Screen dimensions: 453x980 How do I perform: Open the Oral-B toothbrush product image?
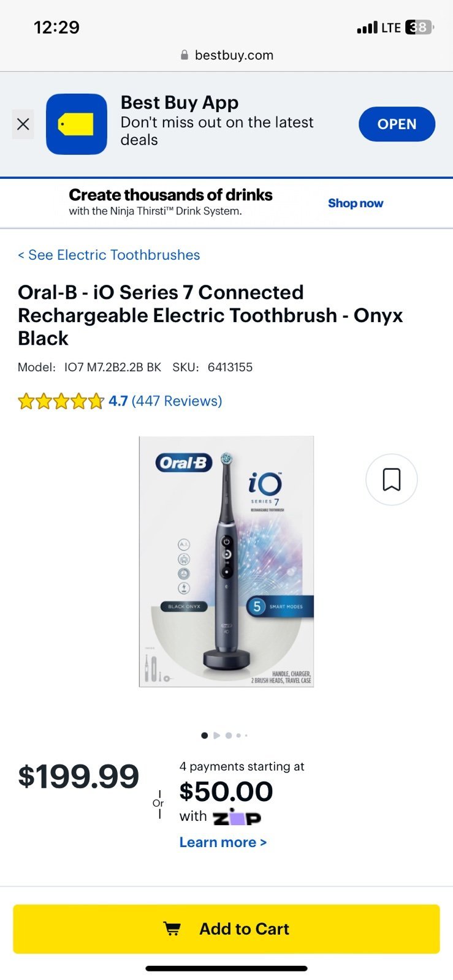(x=226, y=562)
